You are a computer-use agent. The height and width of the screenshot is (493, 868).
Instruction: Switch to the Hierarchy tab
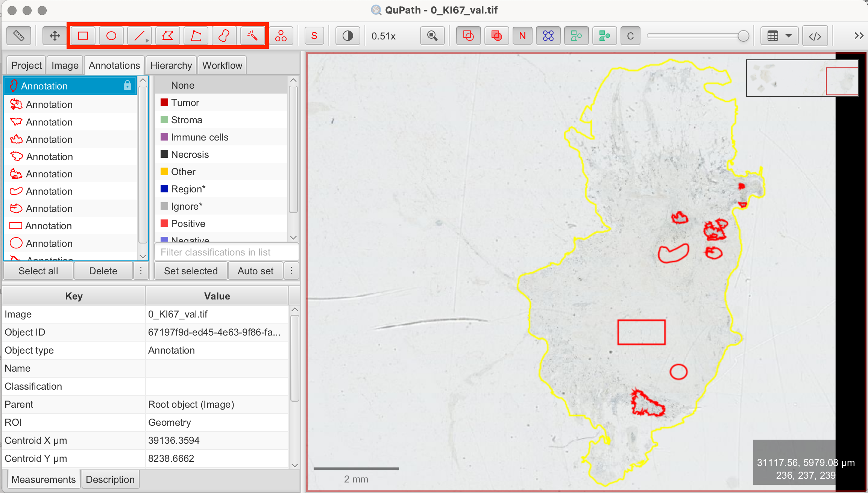(x=171, y=65)
